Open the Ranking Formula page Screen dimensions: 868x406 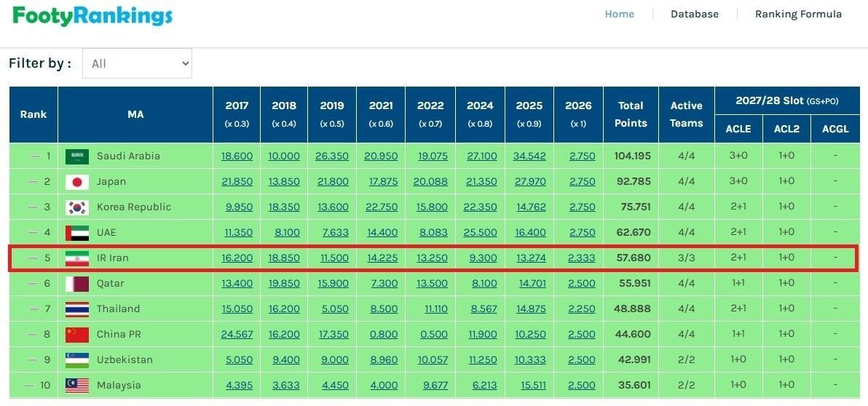798,14
